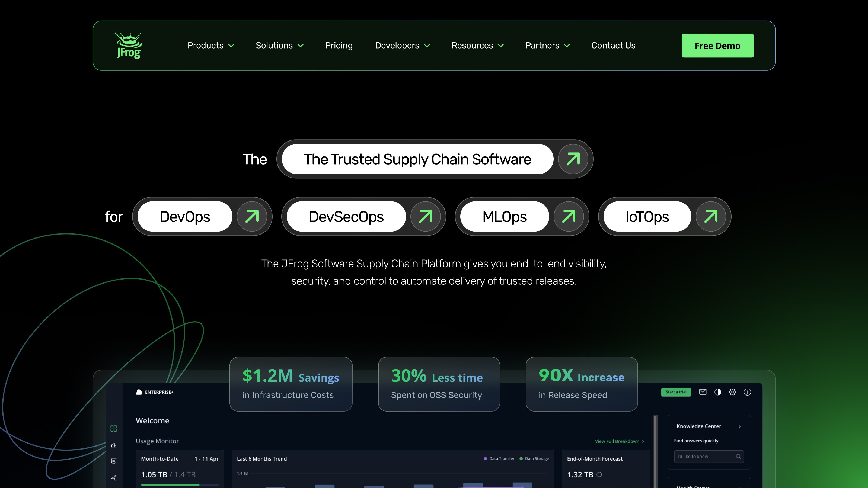868x488 pixels.
Task: Click the 1 - 11 Apr date range
Action: 206,459
